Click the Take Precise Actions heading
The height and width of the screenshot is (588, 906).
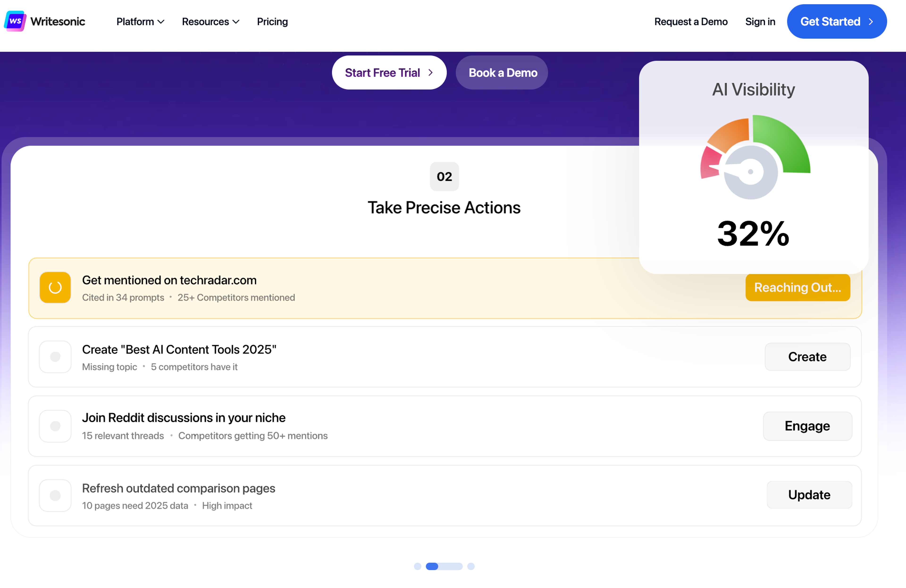tap(444, 208)
